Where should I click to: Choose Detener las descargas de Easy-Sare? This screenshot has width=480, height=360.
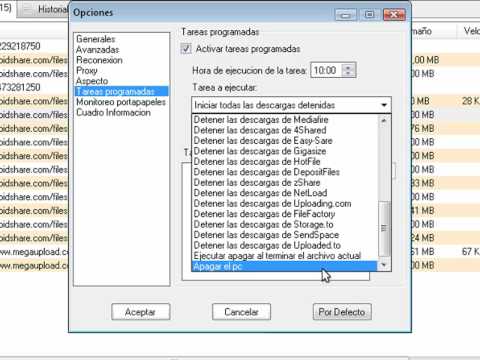(285, 141)
